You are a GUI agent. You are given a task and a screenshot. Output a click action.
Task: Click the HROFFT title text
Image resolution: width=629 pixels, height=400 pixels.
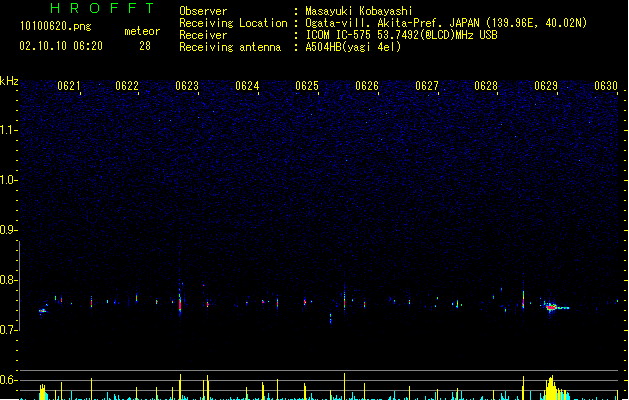coord(103,8)
